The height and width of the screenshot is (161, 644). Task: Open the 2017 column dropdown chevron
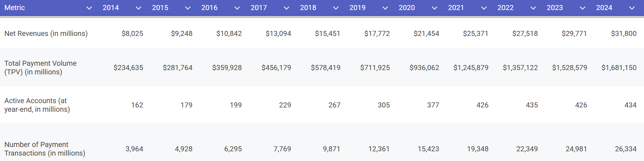[286, 8]
